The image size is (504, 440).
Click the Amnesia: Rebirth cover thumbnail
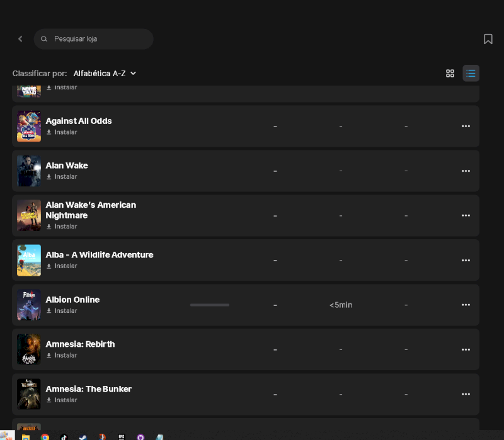coord(29,349)
